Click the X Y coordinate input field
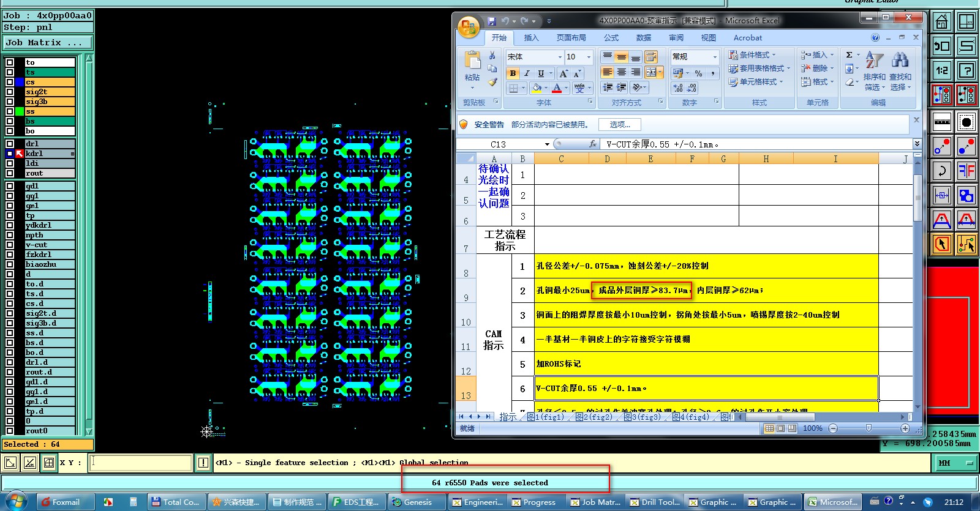980x511 pixels. pyautogui.click(x=141, y=463)
